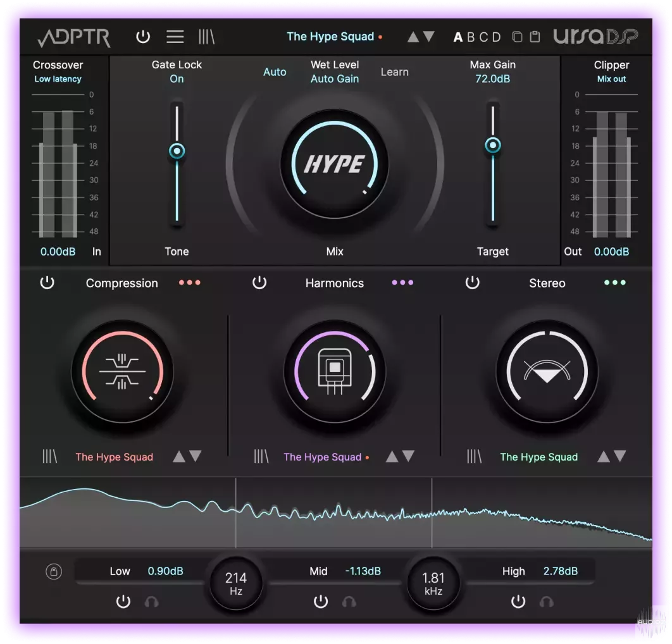Toggle Compression module power
672x644 pixels.
tap(47, 283)
